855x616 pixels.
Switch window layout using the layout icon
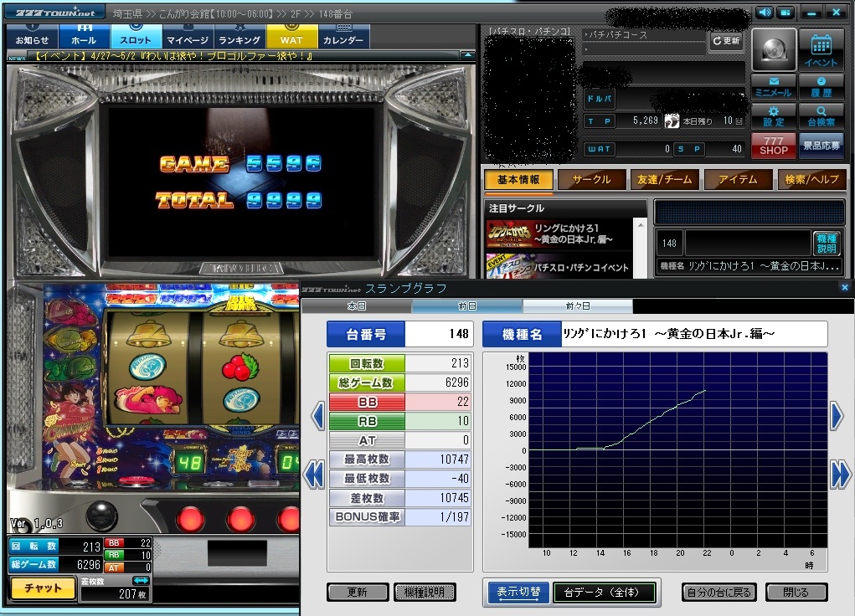tap(785, 12)
